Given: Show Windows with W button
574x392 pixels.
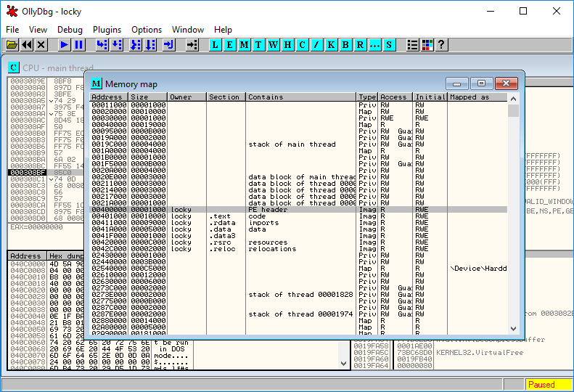Looking at the screenshot, I should point(273,45).
